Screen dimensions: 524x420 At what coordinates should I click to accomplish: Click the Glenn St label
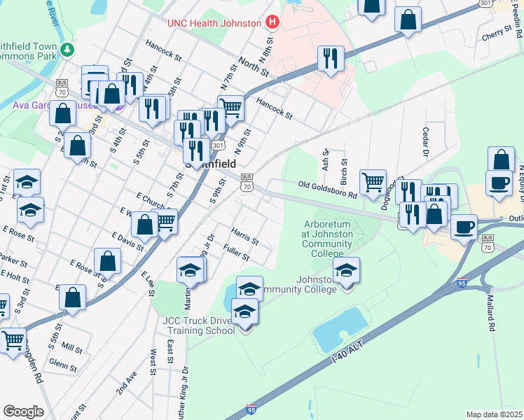63,365
